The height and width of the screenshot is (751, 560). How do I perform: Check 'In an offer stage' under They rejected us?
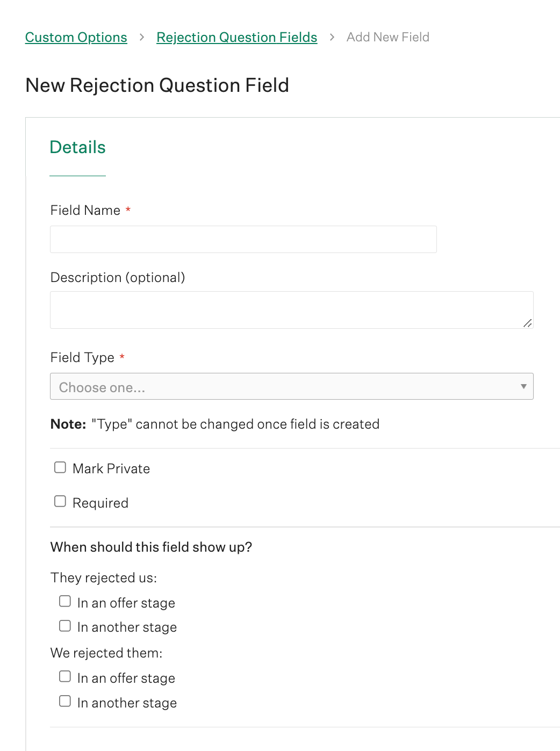click(64, 601)
